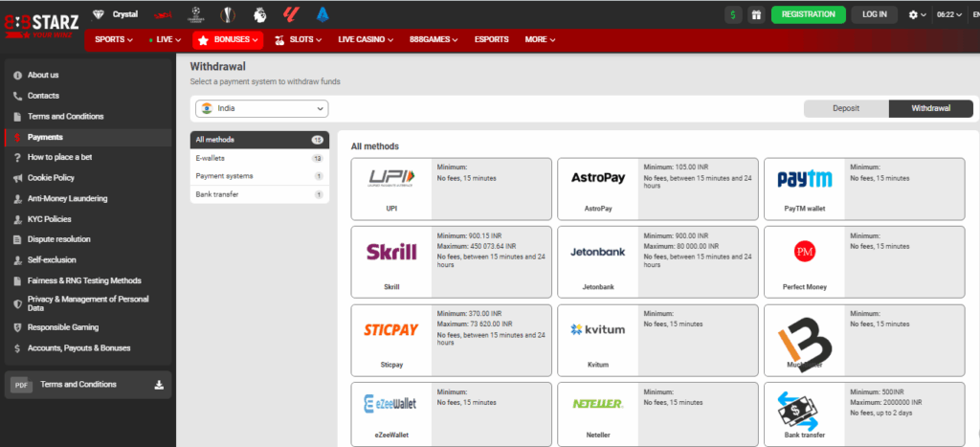The width and height of the screenshot is (980, 447).
Task: Filter by Bank transfer category
Action: [x=259, y=194]
